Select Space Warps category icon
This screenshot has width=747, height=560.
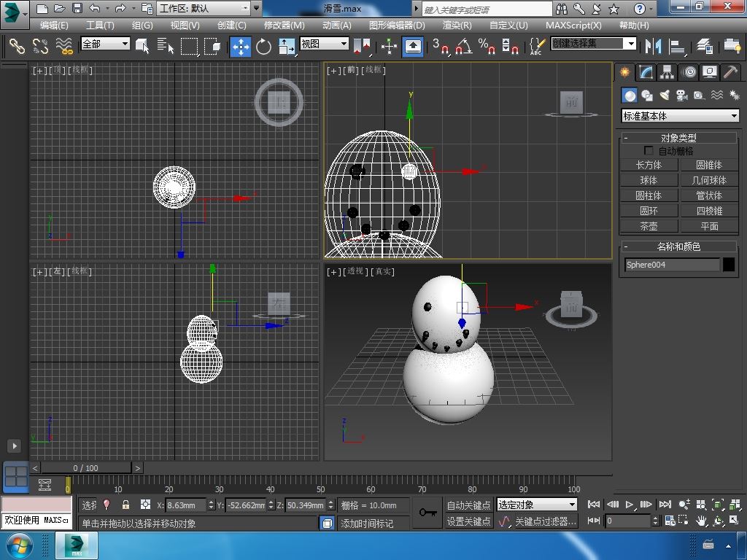click(x=717, y=96)
